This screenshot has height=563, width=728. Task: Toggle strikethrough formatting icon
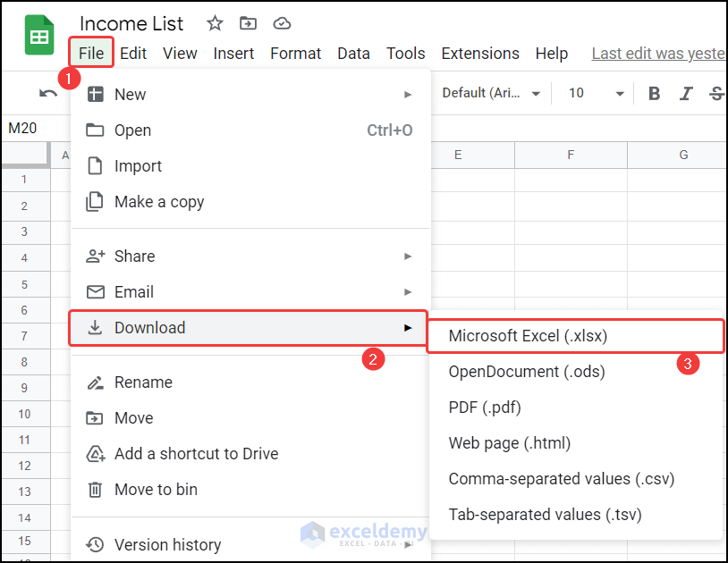point(715,93)
